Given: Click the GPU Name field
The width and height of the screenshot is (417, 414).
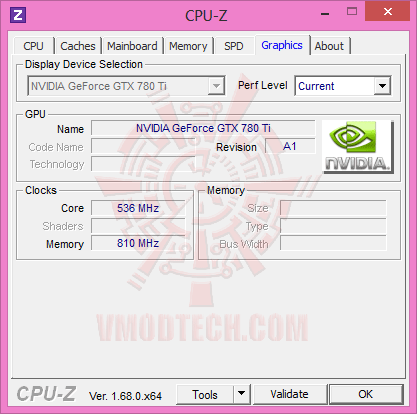Looking at the screenshot, I should tap(203, 128).
